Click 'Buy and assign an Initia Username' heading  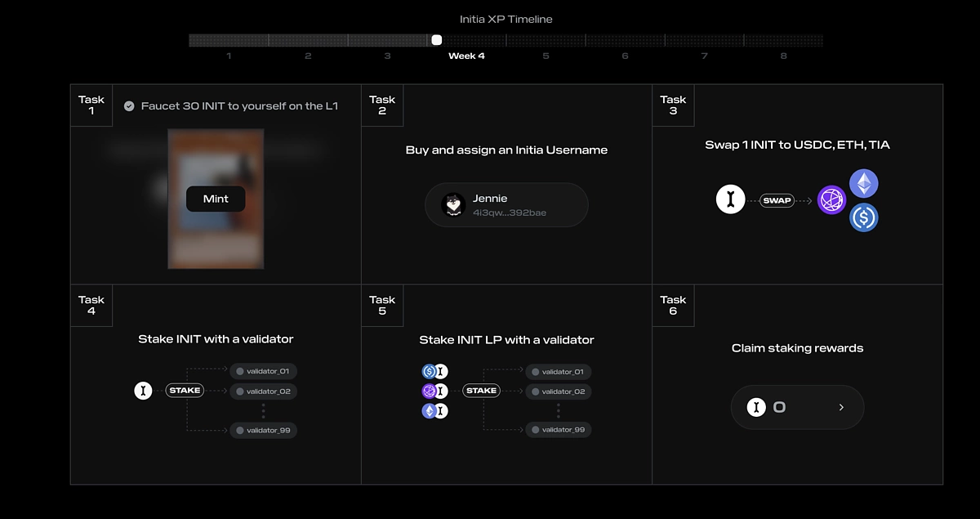(x=506, y=150)
